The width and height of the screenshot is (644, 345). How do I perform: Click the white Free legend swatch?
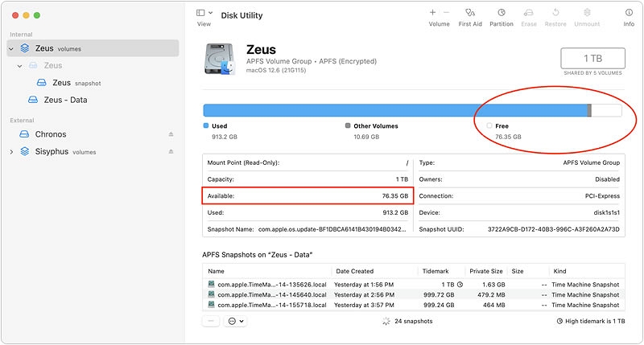coord(489,125)
